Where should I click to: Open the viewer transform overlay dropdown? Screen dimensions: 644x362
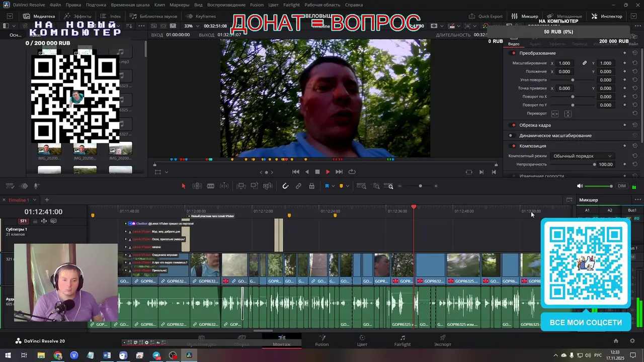pyautogui.click(x=167, y=172)
